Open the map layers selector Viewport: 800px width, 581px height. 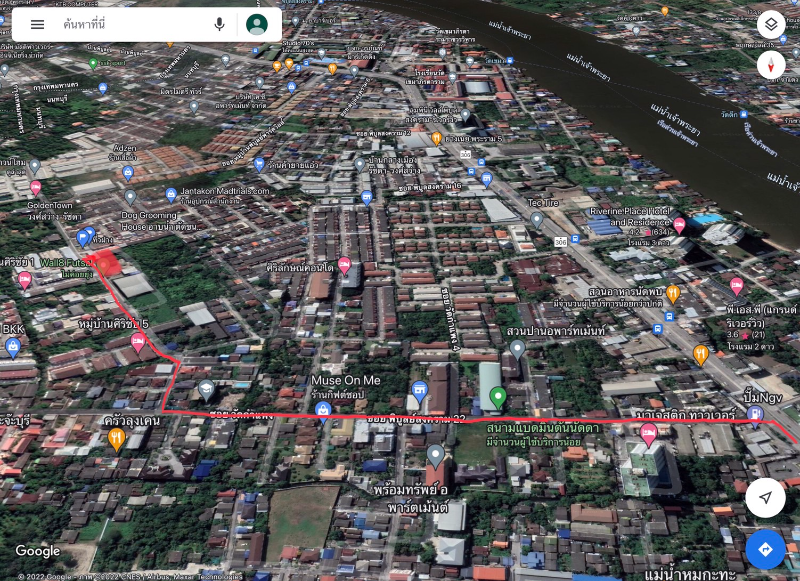pos(771,24)
